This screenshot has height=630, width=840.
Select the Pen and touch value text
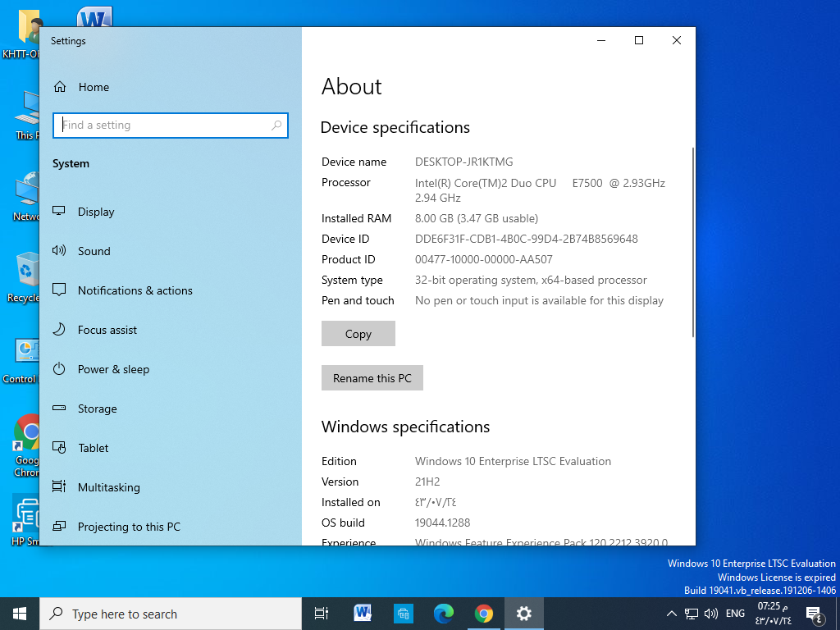[x=540, y=300]
